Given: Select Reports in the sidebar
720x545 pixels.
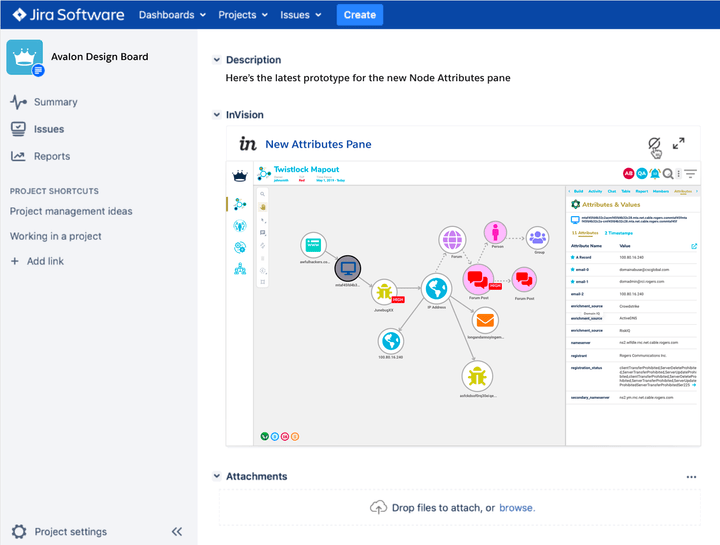Looking at the screenshot, I should (52, 156).
